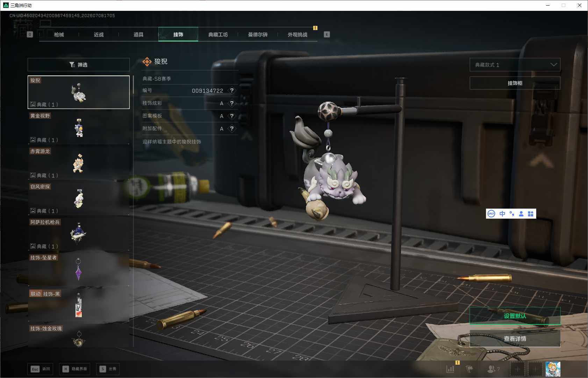Select the 窃风密探 charm

coord(79,199)
